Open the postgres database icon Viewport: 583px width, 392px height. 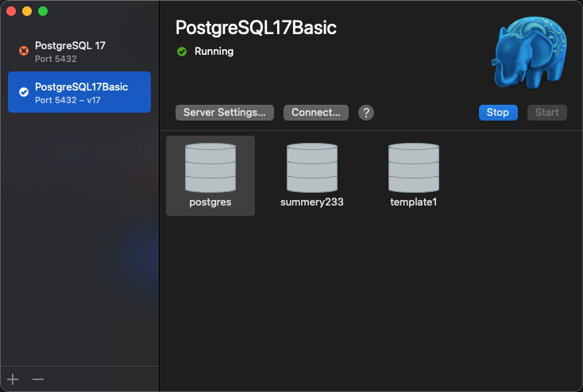[x=210, y=168]
